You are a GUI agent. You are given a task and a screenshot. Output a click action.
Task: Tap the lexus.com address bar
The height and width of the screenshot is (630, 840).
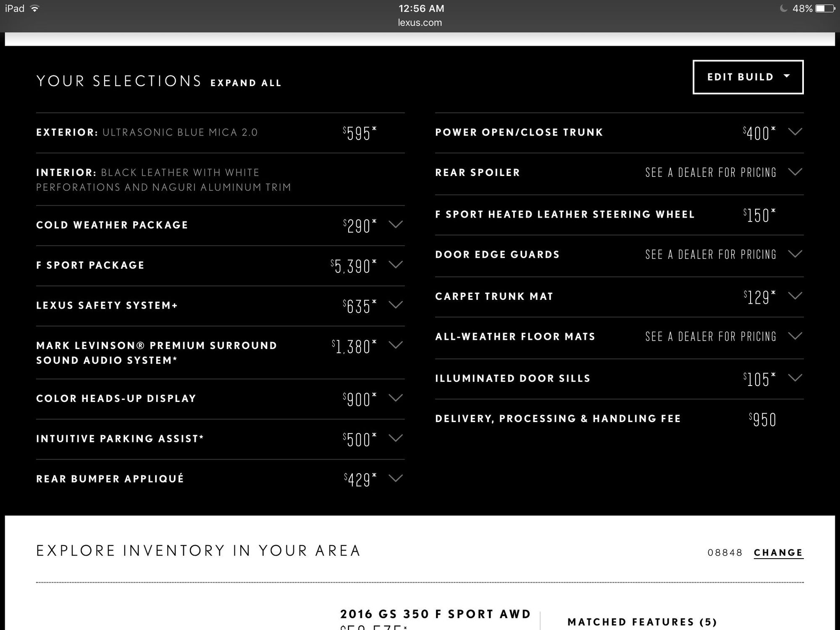(420, 23)
